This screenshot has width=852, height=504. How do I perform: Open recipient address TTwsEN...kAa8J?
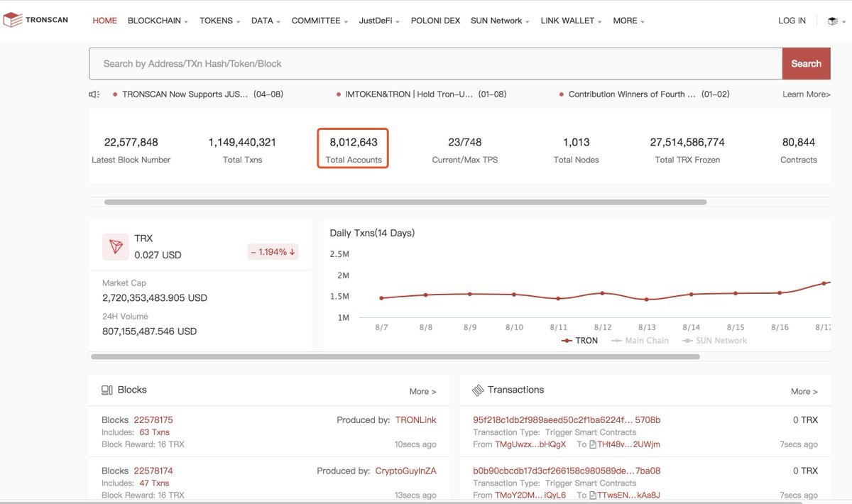629,495
